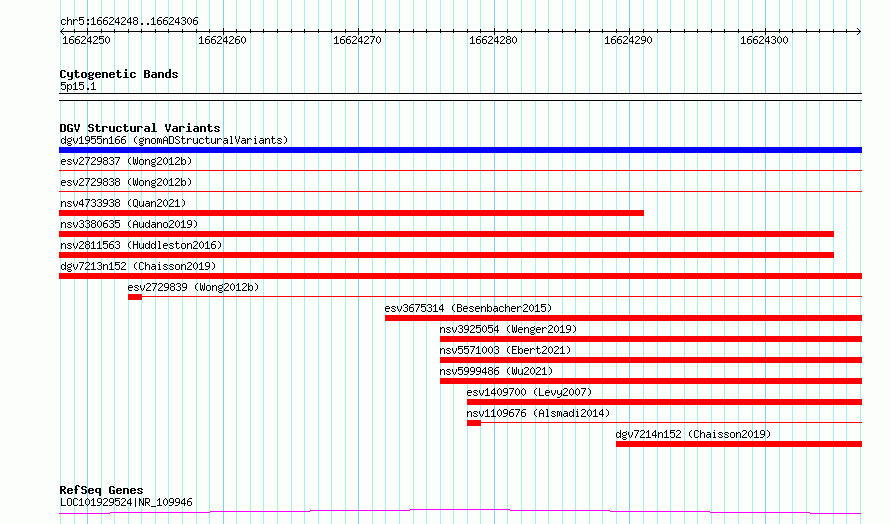Open variant esv1409700 (Levy2007) label
The image size is (890, 524).
529,392
